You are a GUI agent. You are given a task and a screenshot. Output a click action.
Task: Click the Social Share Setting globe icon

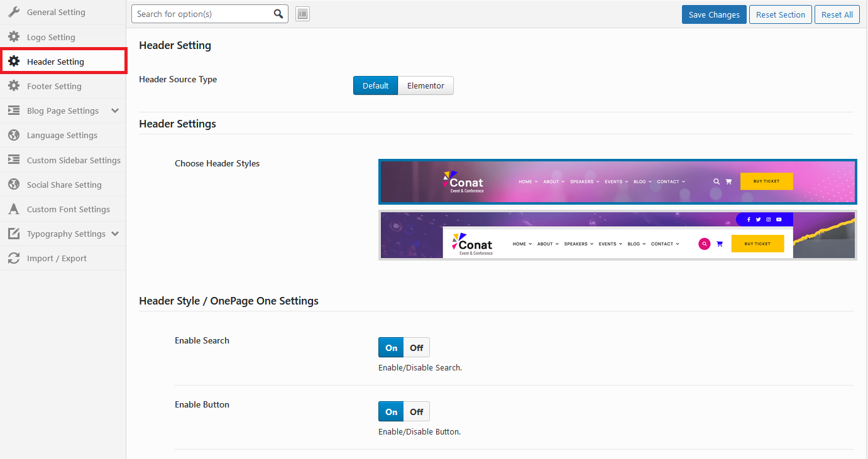click(16, 184)
